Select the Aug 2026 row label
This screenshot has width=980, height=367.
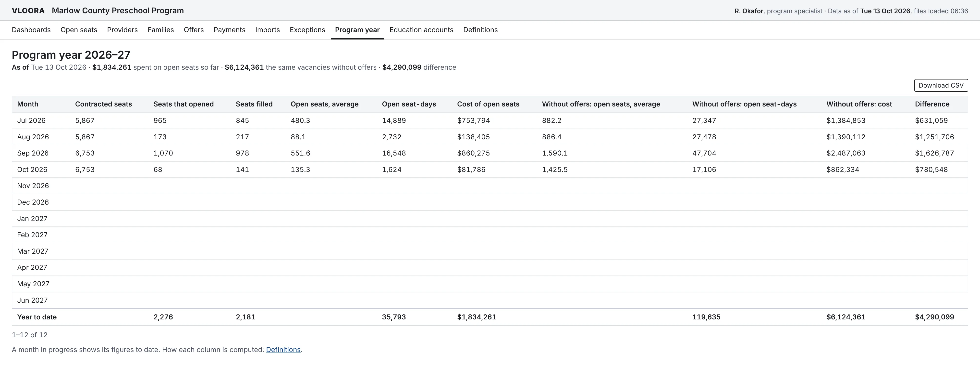[33, 137]
